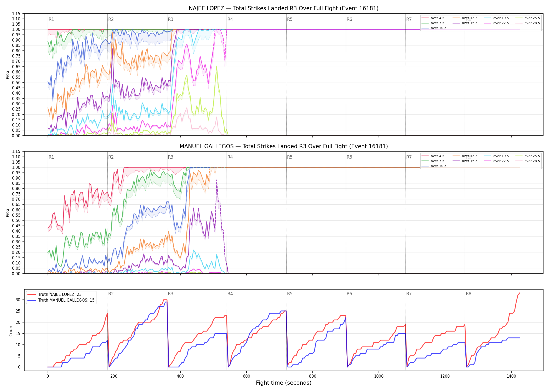The width and height of the screenshot is (549, 392).
Task: Click the 0.50 tick on the Gallegos Prob axis
Action: coord(16,221)
